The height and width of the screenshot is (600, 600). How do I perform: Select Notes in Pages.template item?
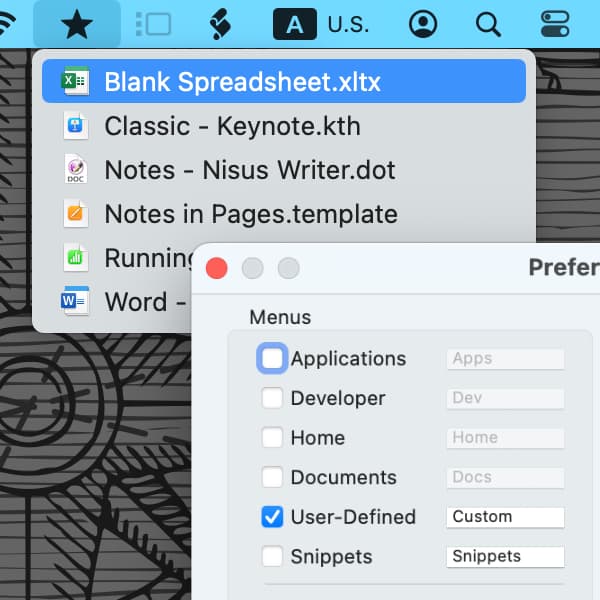coord(284,214)
